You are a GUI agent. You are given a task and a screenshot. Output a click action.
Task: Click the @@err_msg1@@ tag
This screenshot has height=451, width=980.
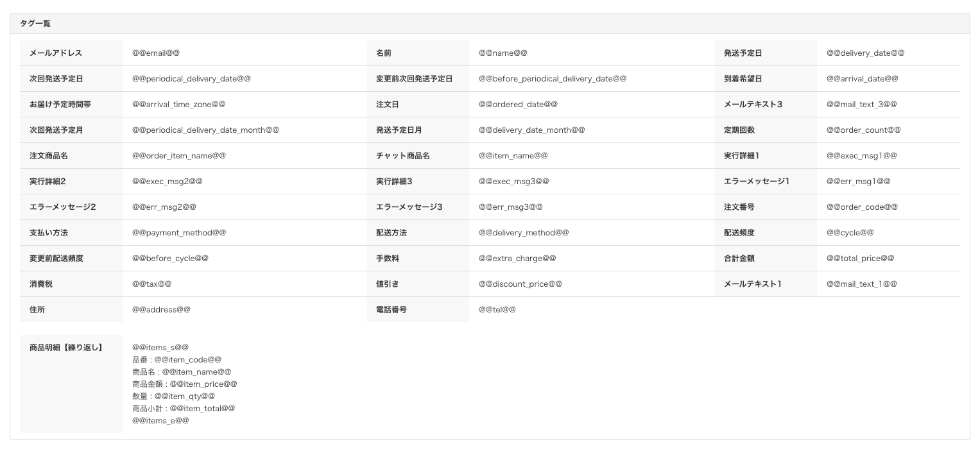pos(859,182)
